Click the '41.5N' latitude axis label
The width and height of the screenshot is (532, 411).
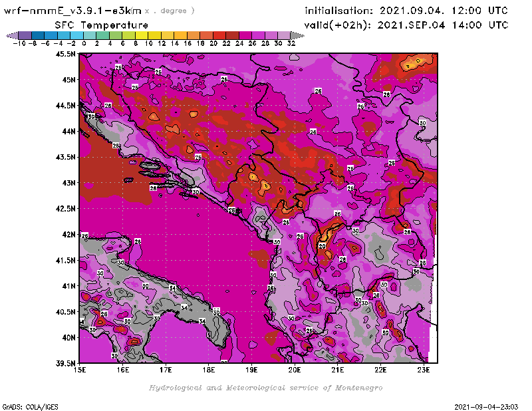65,260
